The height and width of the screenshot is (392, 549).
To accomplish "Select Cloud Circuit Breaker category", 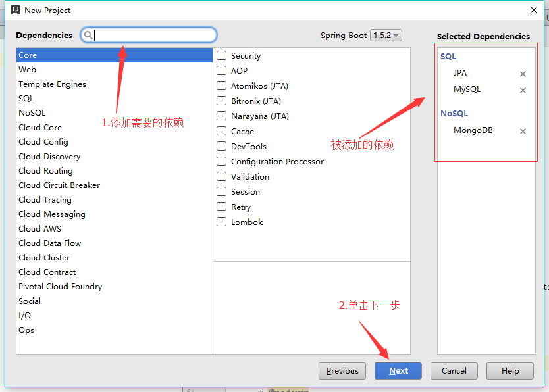I will point(115,185).
